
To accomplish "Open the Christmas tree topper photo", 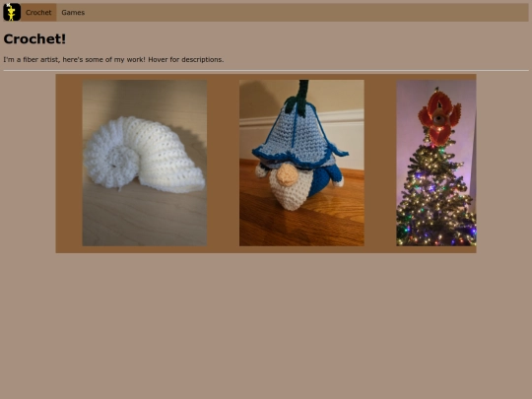I will tap(436, 163).
